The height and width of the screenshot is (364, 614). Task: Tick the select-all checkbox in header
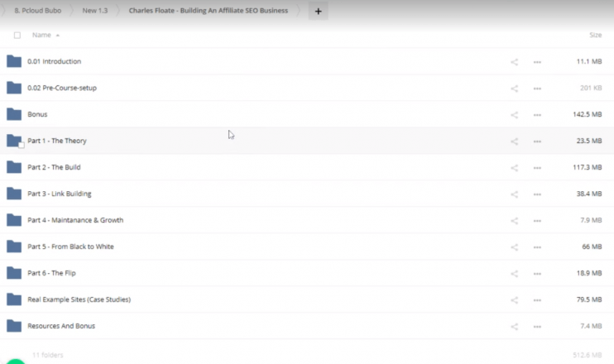click(17, 36)
